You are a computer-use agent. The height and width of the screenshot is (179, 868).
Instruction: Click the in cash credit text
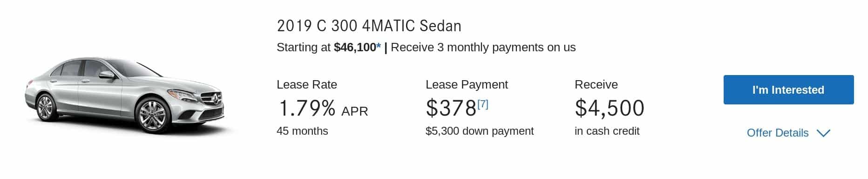(x=607, y=131)
